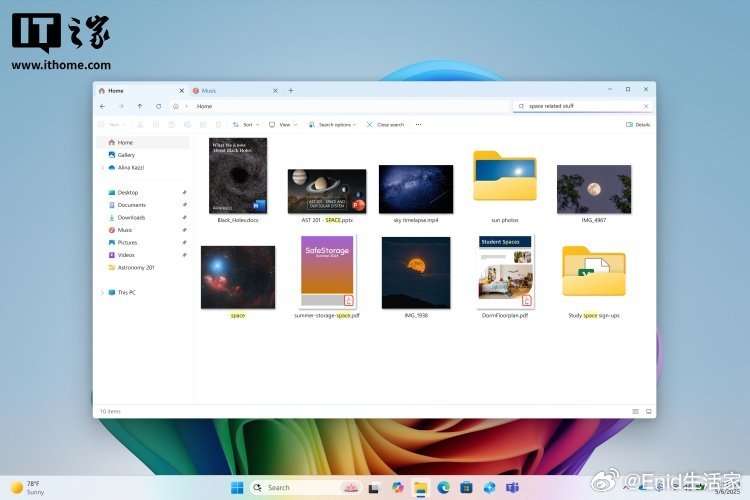Expand the Alina Kazzi OneDrive node

[x=102, y=167]
